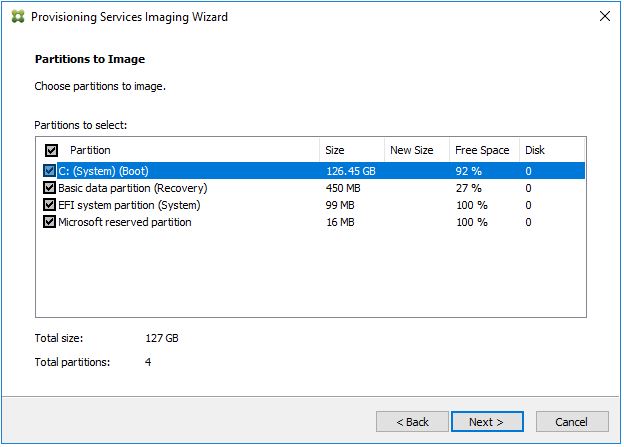This screenshot has height=447, width=624.
Task: Toggle Microsoft reserved partition checkbox
Action: tap(50, 222)
